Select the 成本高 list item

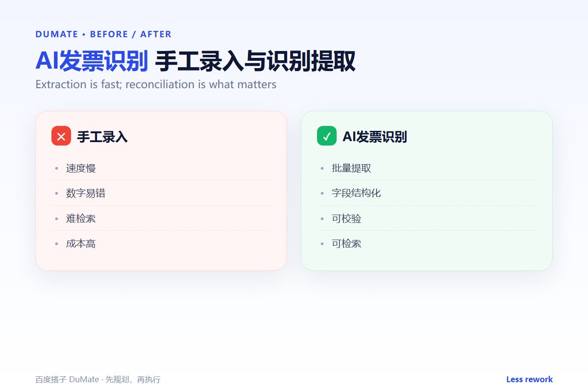[x=161, y=243]
